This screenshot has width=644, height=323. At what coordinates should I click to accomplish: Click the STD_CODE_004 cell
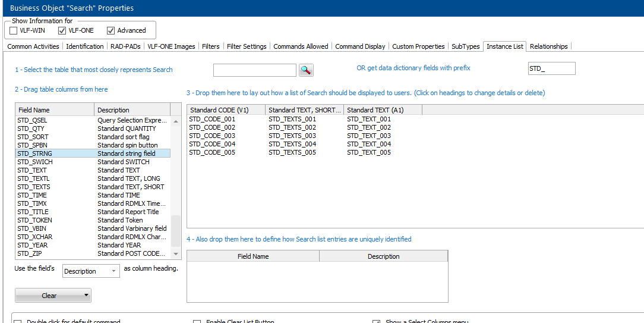(x=212, y=144)
